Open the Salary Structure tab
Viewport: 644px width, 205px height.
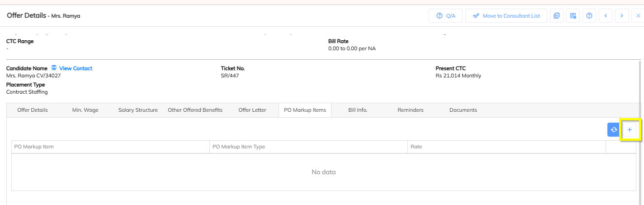138,110
